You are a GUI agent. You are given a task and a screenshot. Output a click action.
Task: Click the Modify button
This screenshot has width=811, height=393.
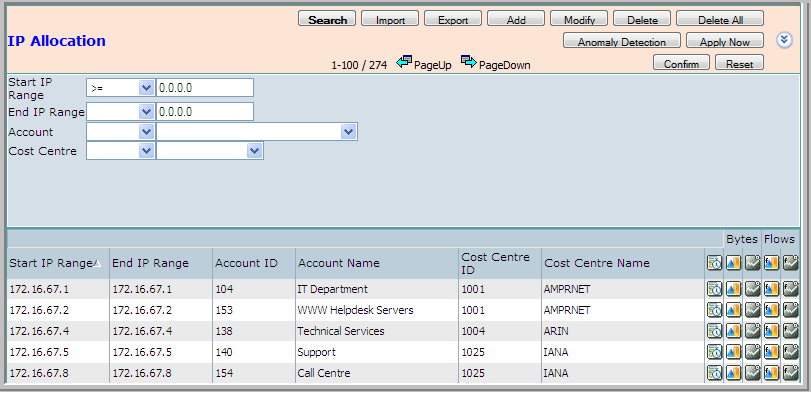(x=579, y=19)
